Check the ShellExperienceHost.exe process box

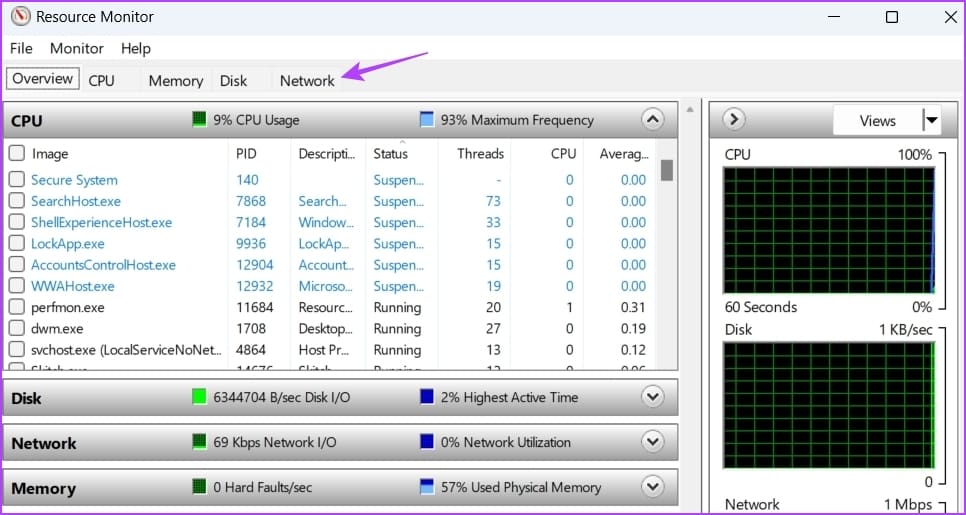tap(17, 222)
